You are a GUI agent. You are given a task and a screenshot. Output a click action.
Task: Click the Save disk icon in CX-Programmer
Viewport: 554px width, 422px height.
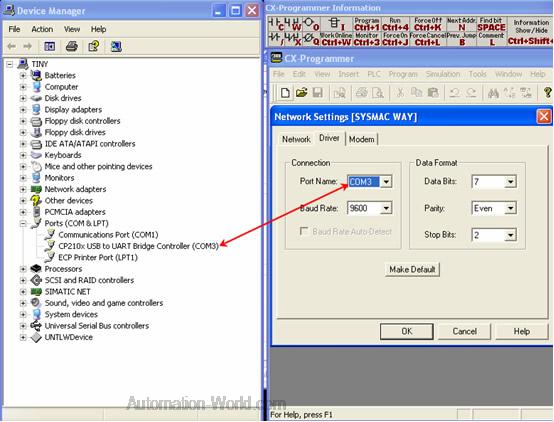(x=318, y=93)
